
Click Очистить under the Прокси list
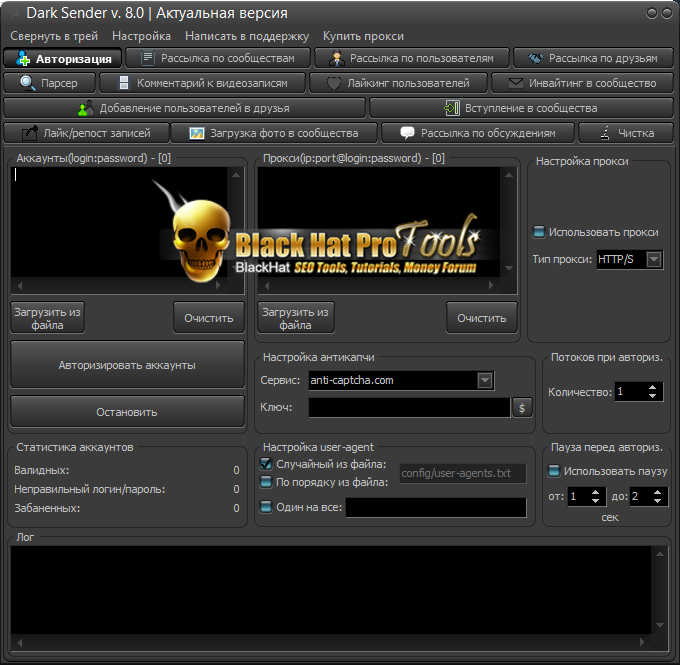pyautogui.click(x=481, y=318)
